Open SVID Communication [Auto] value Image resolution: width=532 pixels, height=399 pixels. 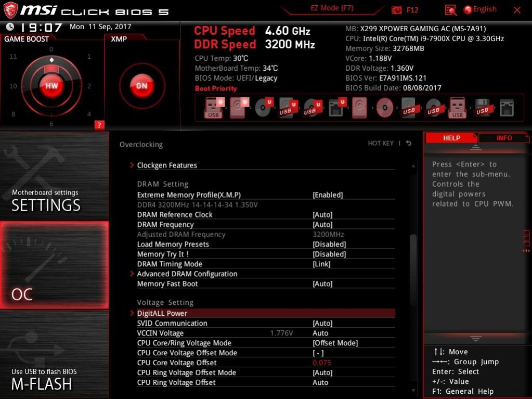tap(322, 323)
